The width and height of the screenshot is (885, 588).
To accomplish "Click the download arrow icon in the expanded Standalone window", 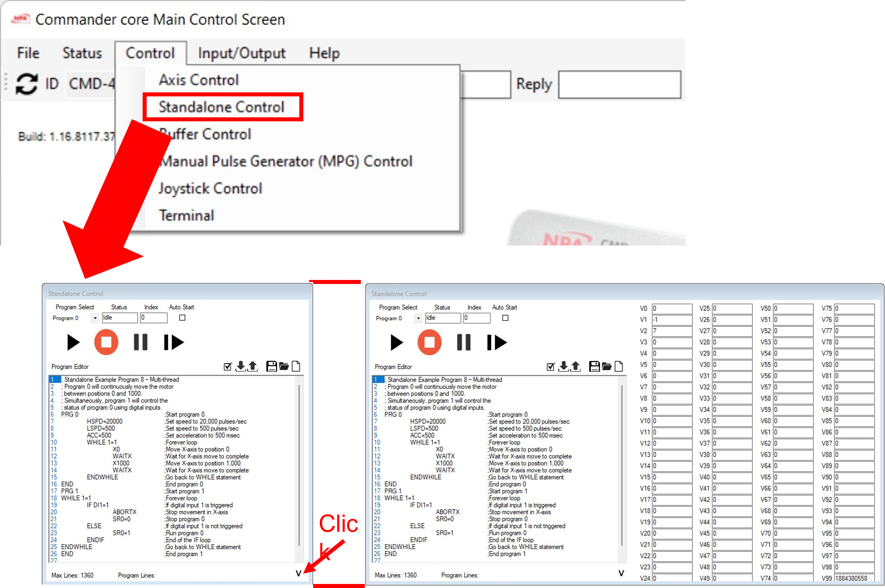I will 564,366.
